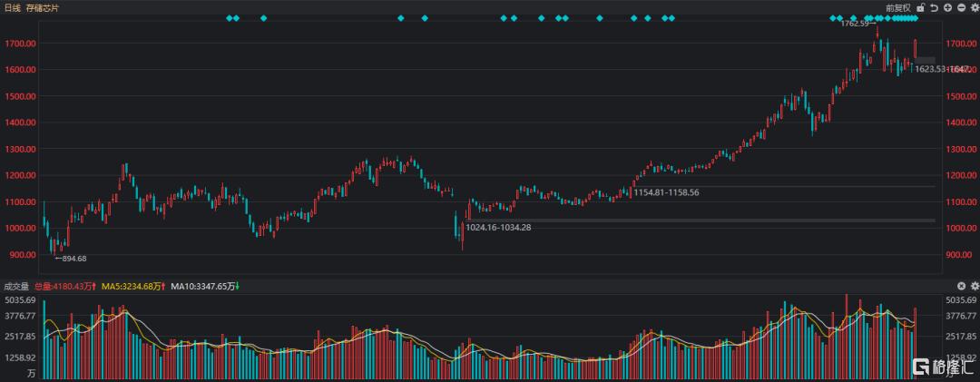
Task: Select the 日线 period tab
Action: point(13,7)
